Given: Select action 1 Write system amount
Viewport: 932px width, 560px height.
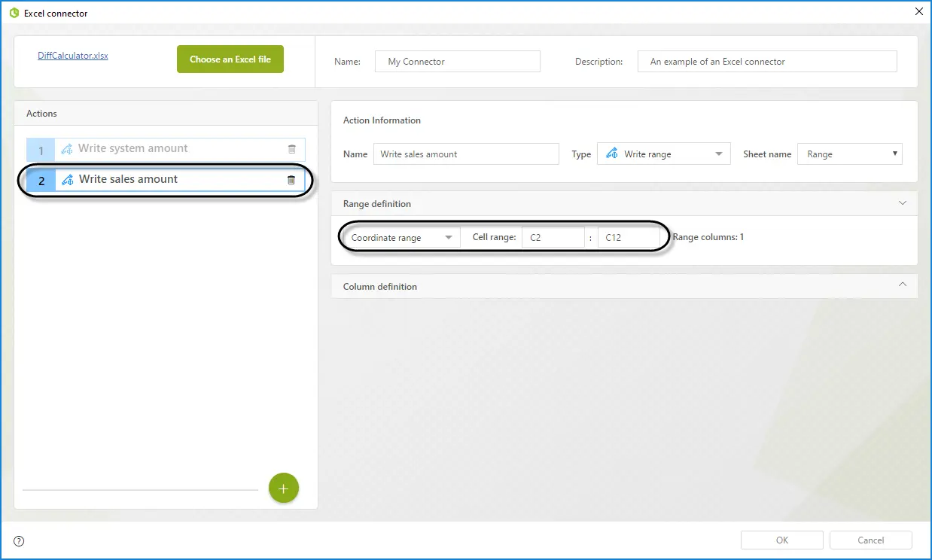Looking at the screenshot, I should [166, 149].
